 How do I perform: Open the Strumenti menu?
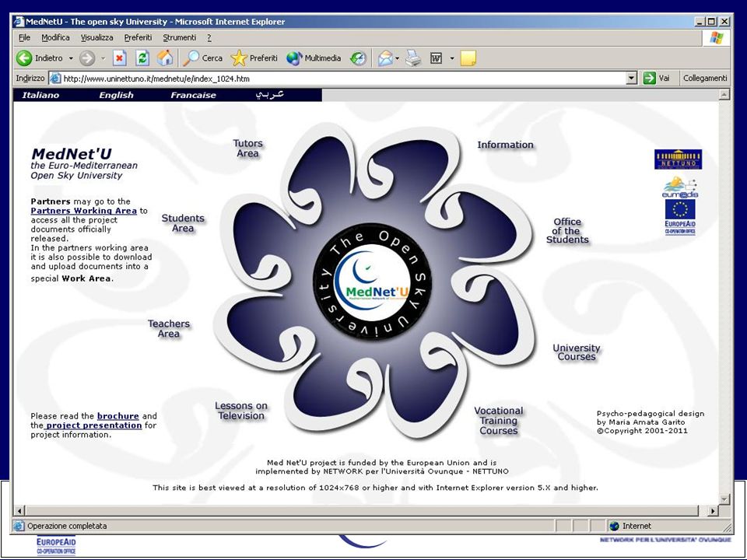(x=179, y=37)
